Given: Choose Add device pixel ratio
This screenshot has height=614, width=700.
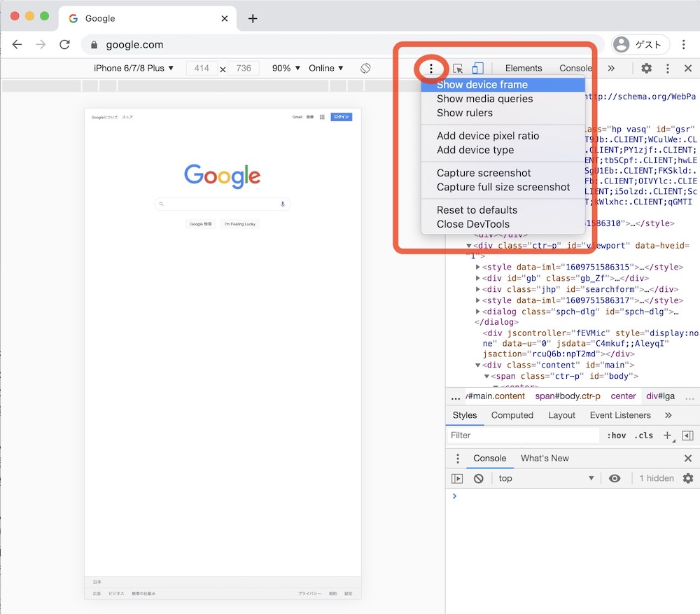Looking at the screenshot, I should [x=503, y=136].
